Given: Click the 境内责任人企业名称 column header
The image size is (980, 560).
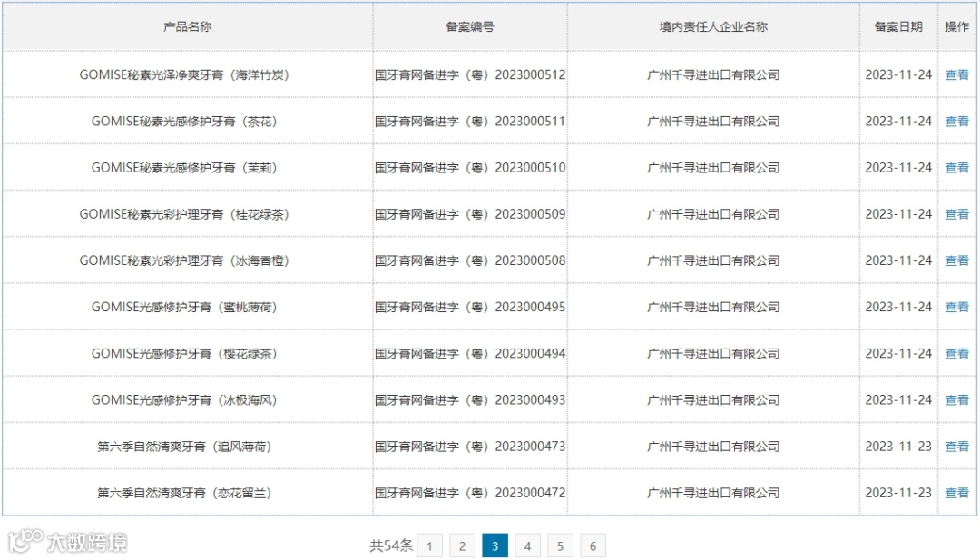Looking at the screenshot, I should (x=713, y=27).
